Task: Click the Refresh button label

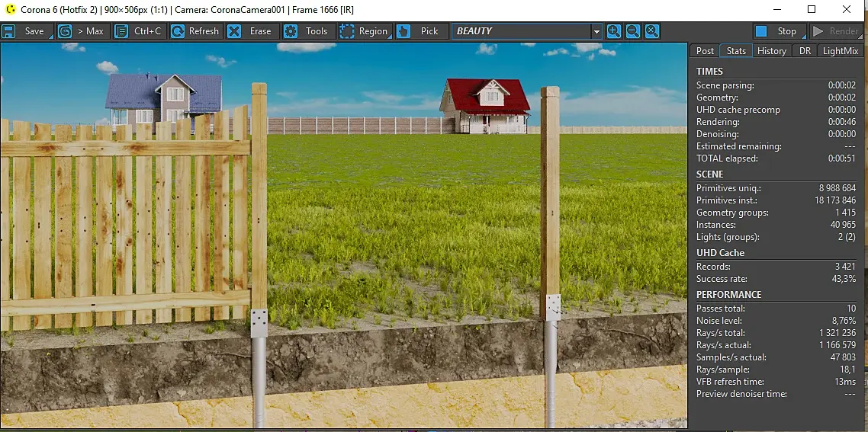Action: coord(204,31)
